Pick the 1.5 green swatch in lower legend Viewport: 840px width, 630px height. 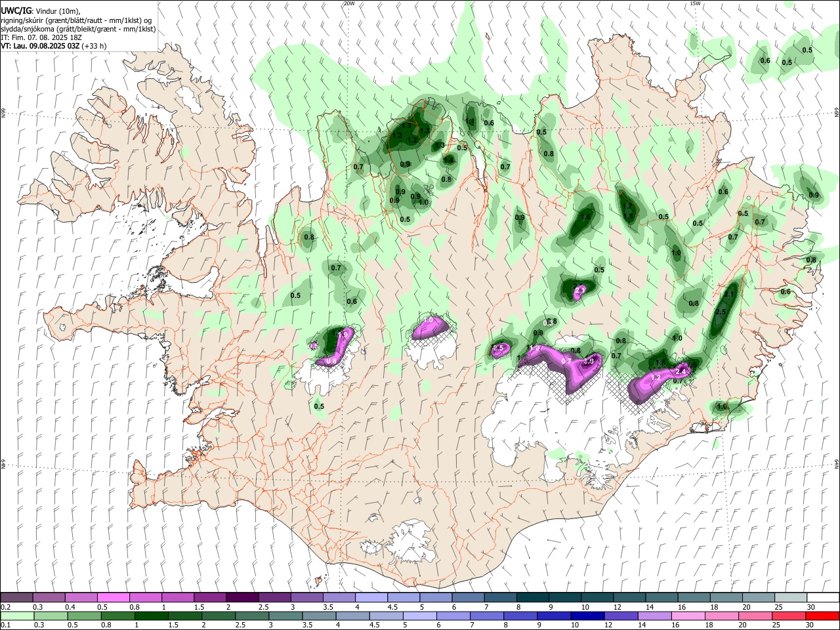click(x=185, y=616)
